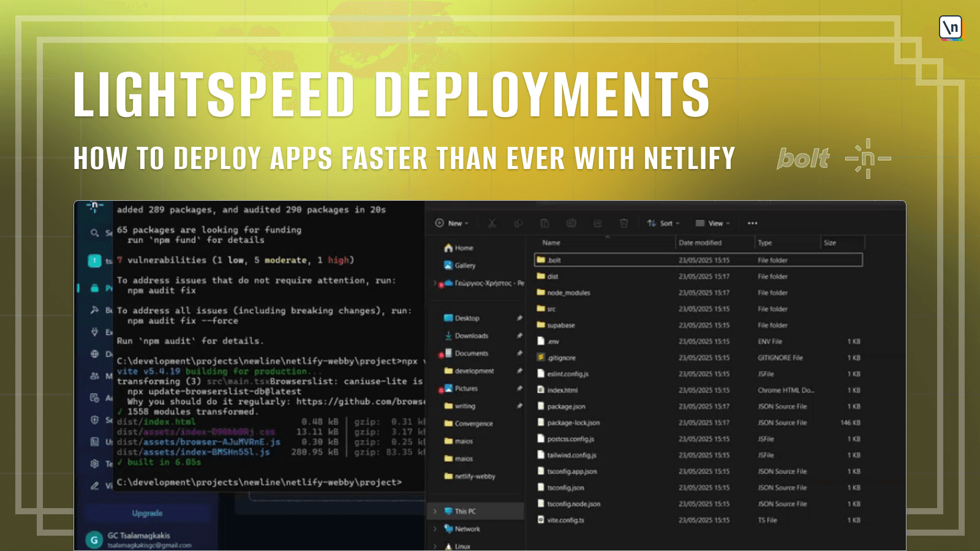Sort by the Date modified column header
The image size is (980, 551).
[x=700, y=243]
